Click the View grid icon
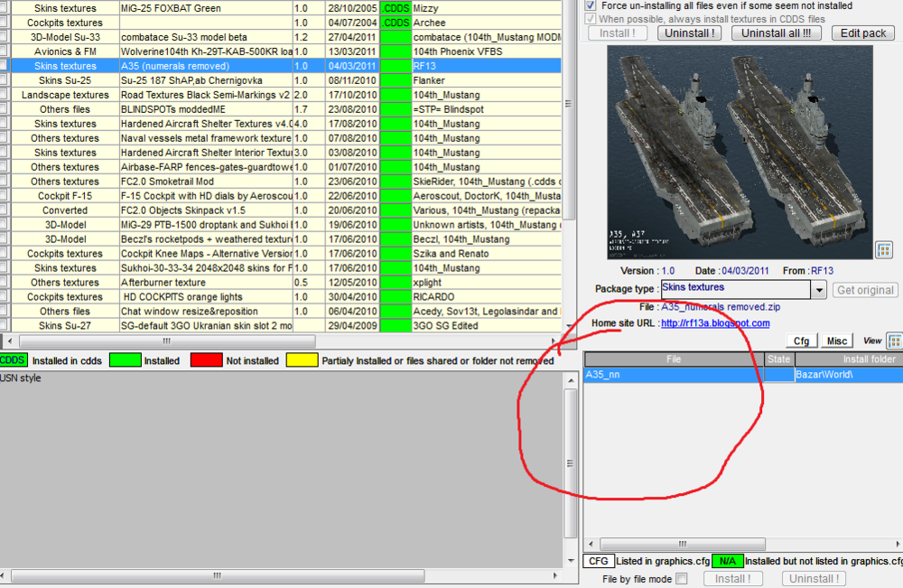This screenshot has width=903, height=588. point(894,341)
